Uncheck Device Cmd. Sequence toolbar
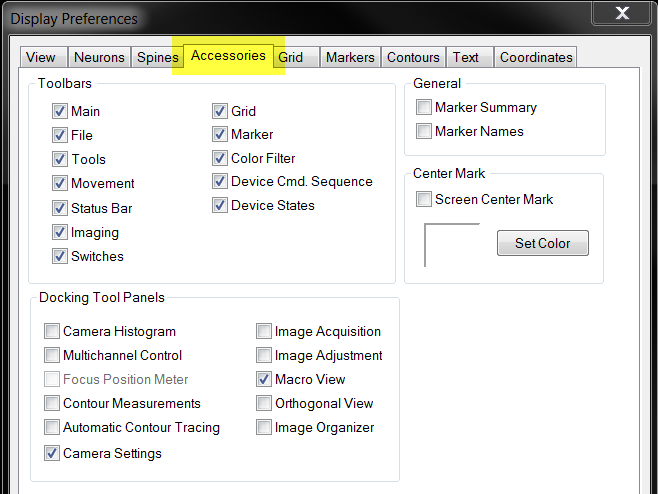Screen dimensions: 658x494 point(219,181)
